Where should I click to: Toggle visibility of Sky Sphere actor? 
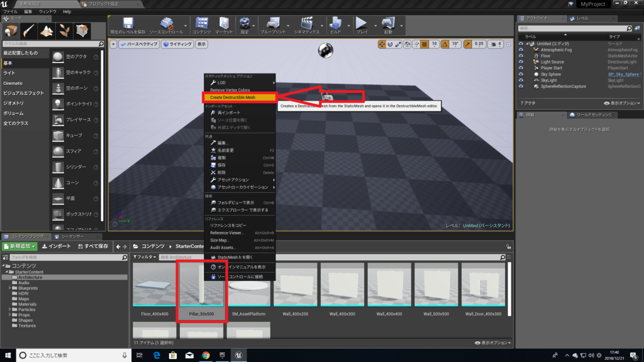pyautogui.click(x=521, y=74)
